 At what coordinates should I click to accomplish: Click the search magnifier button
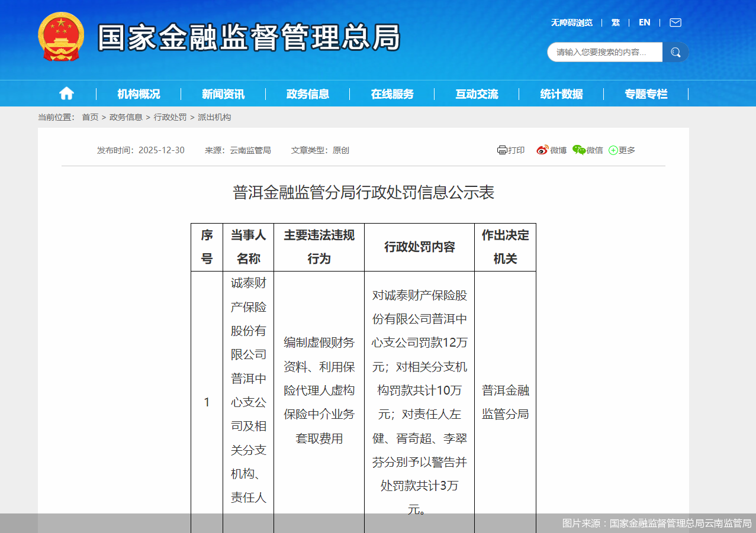point(675,52)
